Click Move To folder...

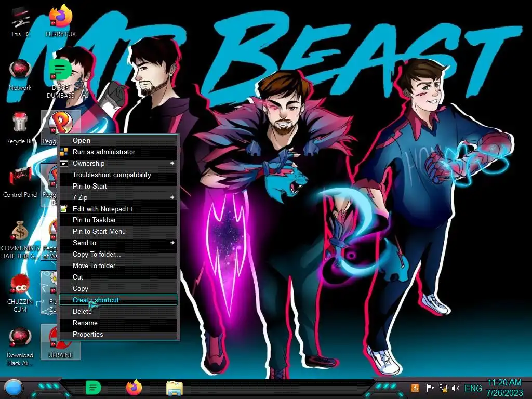tap(118, 265)
